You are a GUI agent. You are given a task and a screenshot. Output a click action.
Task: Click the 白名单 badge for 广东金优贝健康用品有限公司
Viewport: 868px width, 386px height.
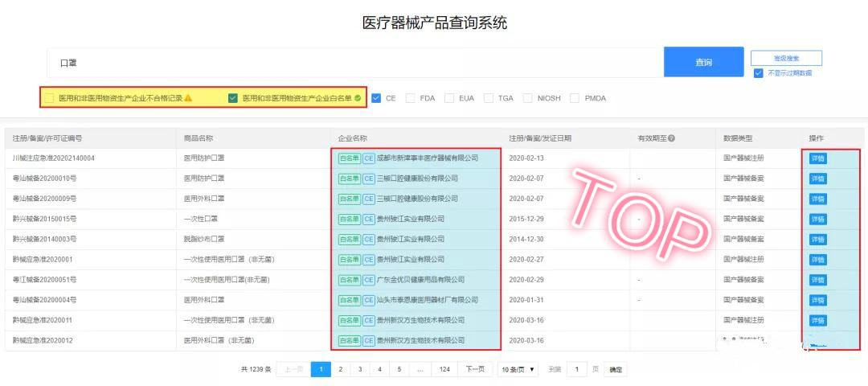click(350, 280)
